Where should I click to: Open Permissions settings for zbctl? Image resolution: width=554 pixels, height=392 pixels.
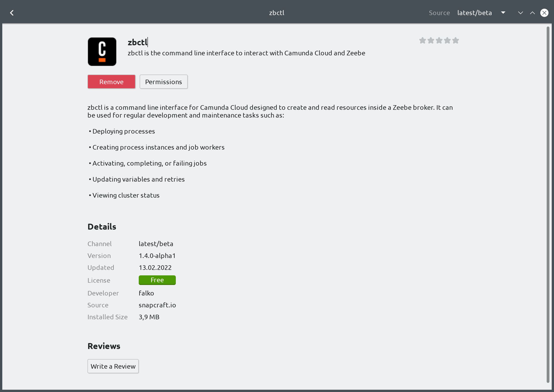(x=163, y=81)
